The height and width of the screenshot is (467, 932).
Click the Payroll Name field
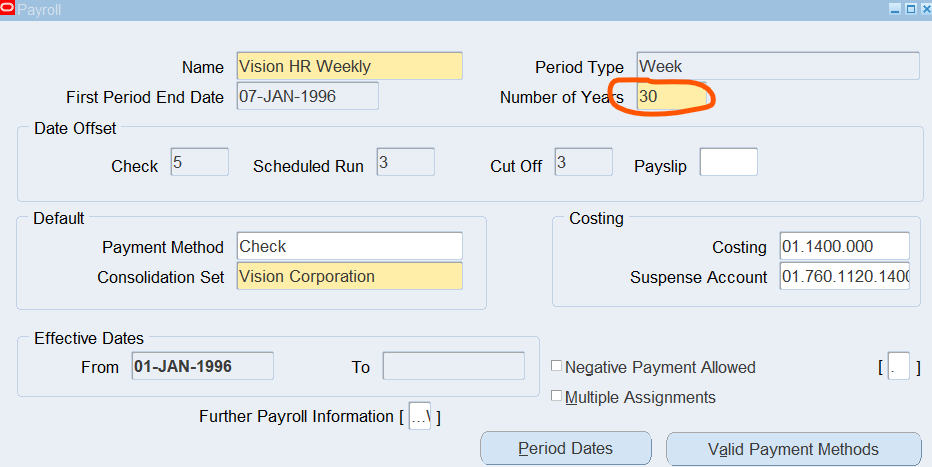coord(349,67)
